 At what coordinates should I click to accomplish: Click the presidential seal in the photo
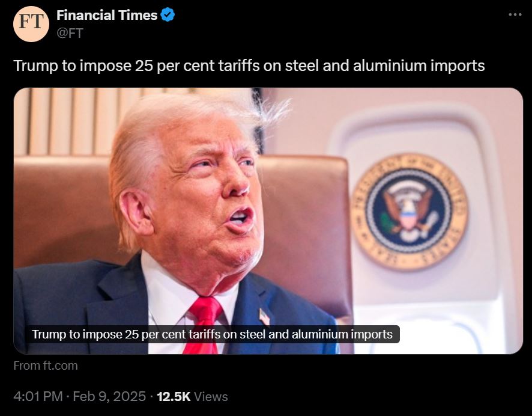click(410, 212)
